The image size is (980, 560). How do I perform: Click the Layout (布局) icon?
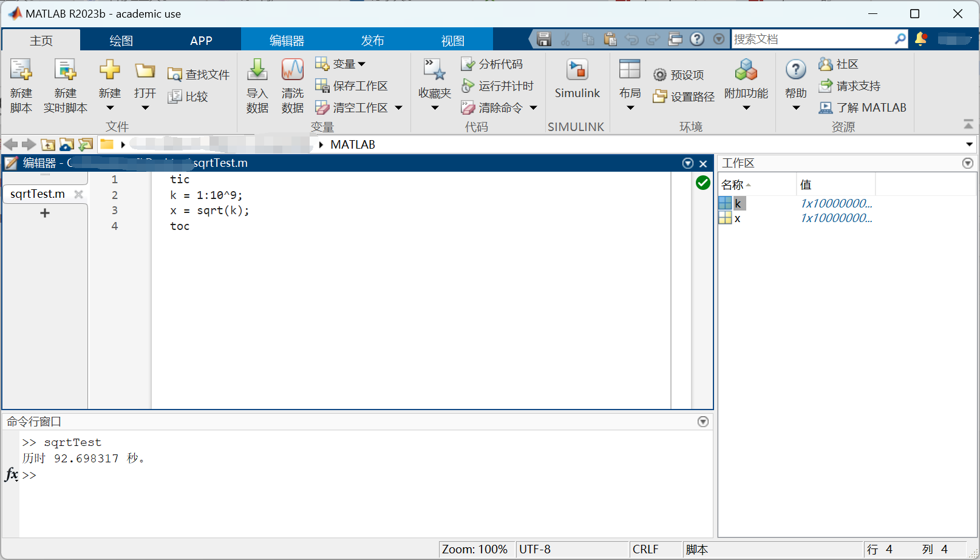click(x=630, y=69)
